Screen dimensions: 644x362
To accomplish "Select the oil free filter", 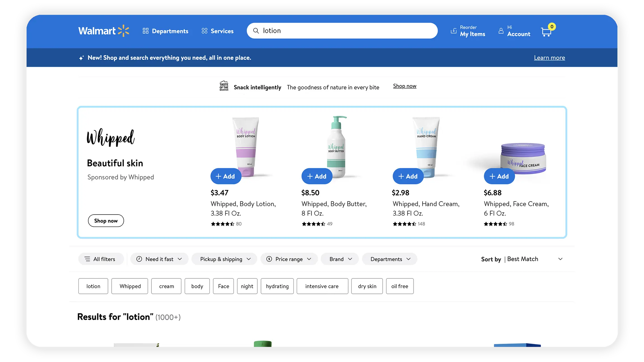I will click(x=400, y=286).
